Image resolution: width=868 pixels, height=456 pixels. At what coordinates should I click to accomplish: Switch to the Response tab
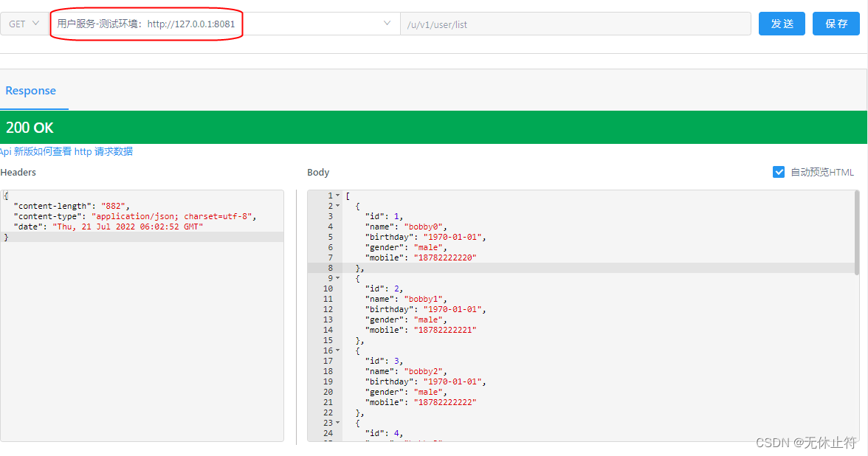point(31,91)
